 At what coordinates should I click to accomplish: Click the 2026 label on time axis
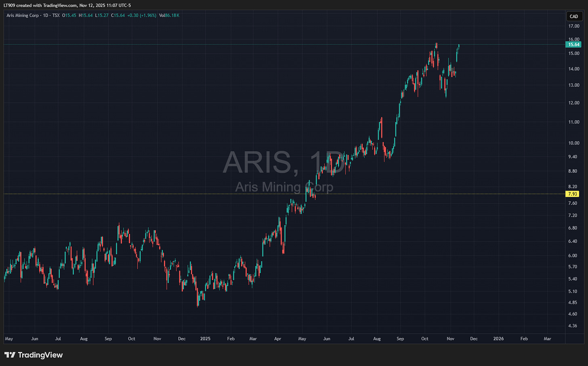point(498,339)
